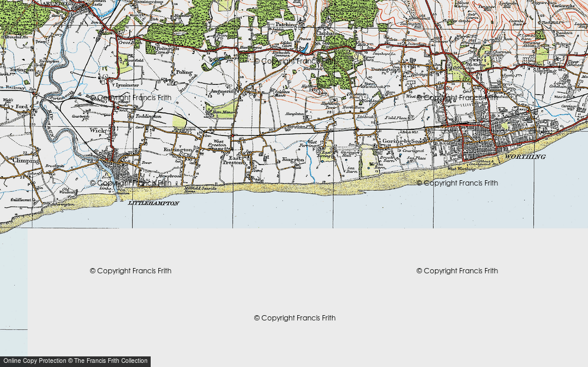Select the Toddington label
Viewport: 588px width, 367px height.
(148, 116)
